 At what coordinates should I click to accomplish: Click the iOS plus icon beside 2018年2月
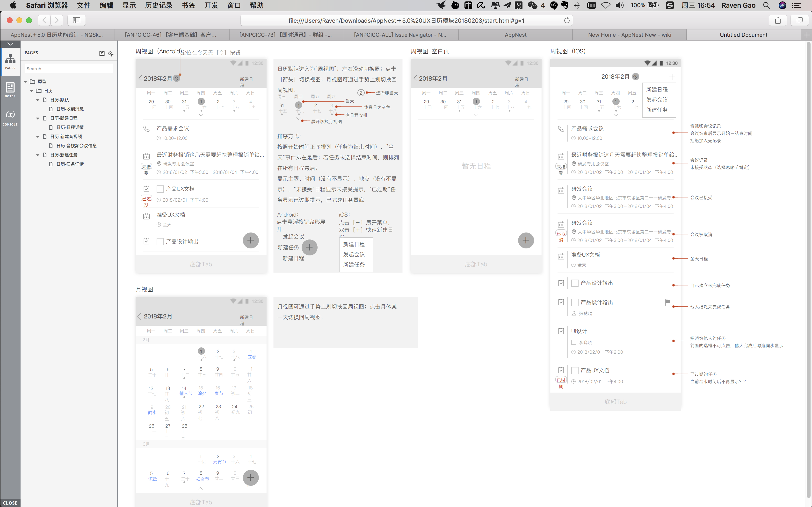coord(672,77)
